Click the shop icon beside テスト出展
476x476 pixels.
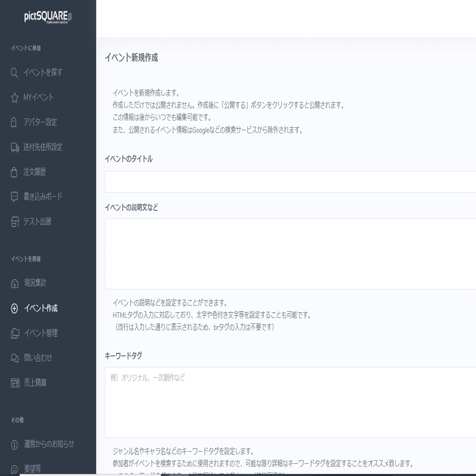tap(15, 222)
